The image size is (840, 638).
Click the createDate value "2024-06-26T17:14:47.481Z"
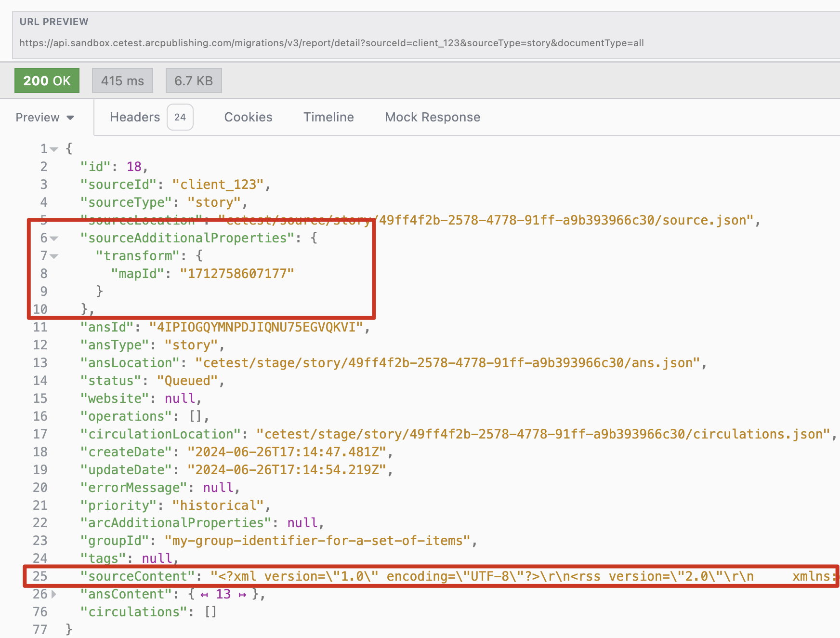click(287, 452)
